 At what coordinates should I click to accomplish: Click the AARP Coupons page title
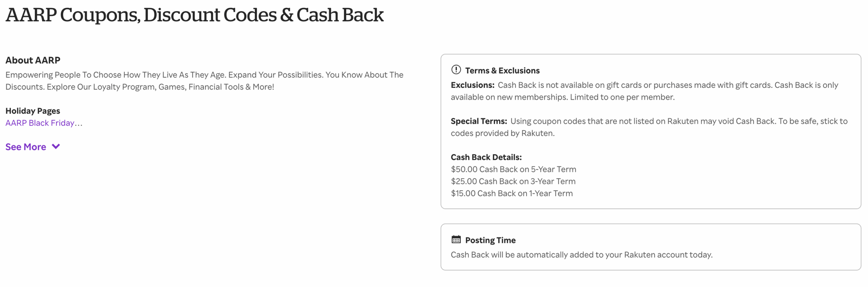click(194, 15)
